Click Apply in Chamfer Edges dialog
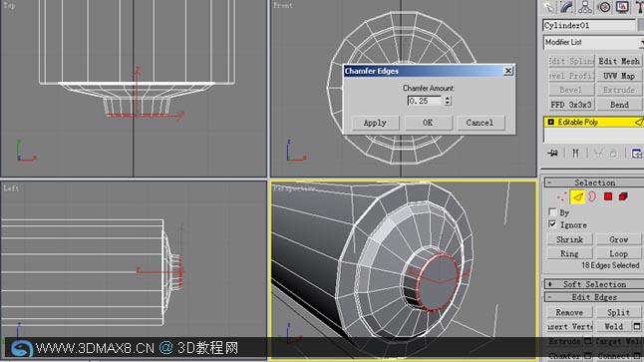The width and height of the screenshot is (644, 362). (375, 123)
